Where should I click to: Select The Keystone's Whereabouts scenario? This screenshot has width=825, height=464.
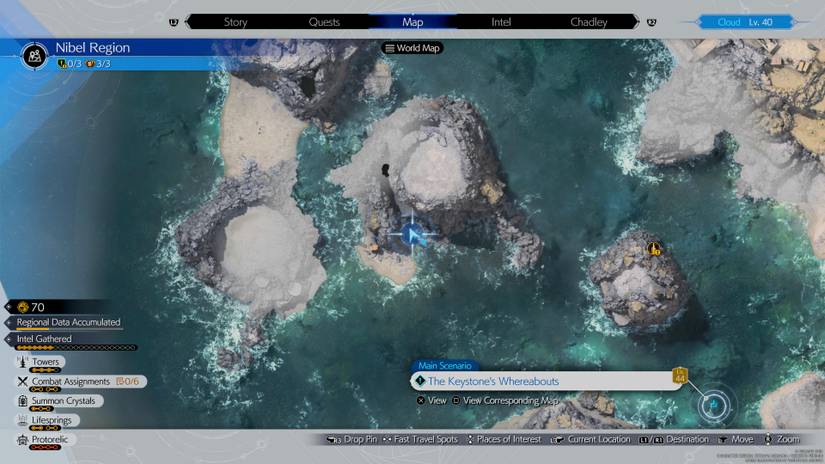coord(493,381)
